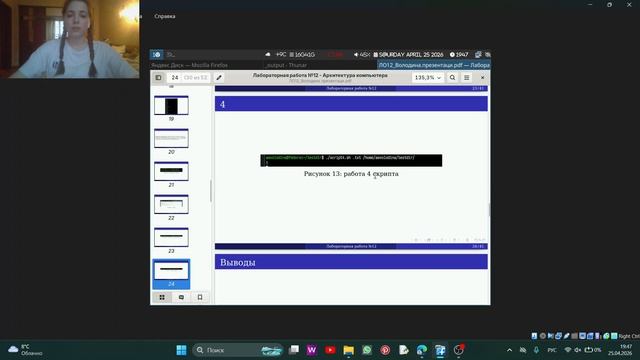The width and height of the screenshot is (640, 360).
Task: Open the battery status indicator
Action: point(593,350)
